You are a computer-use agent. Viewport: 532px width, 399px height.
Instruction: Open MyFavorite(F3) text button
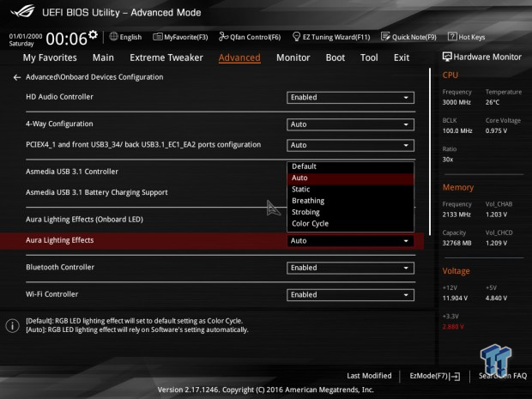(x=186, y=37)
